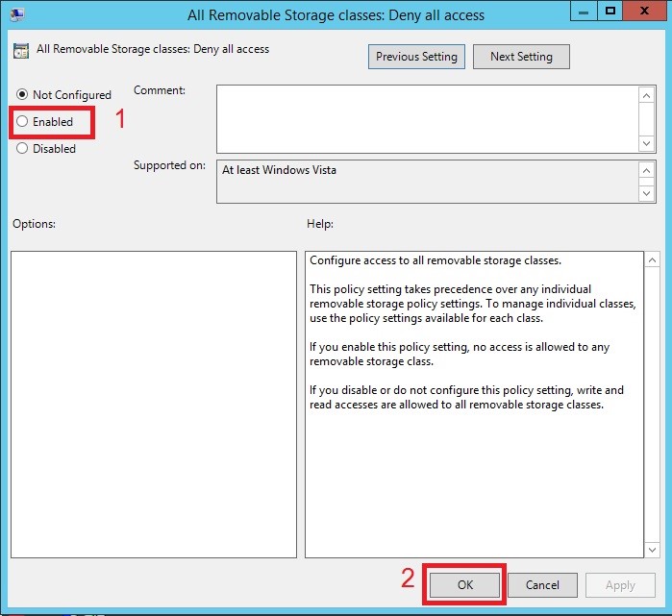Click inside the empty Options pane

pos(154,404)
